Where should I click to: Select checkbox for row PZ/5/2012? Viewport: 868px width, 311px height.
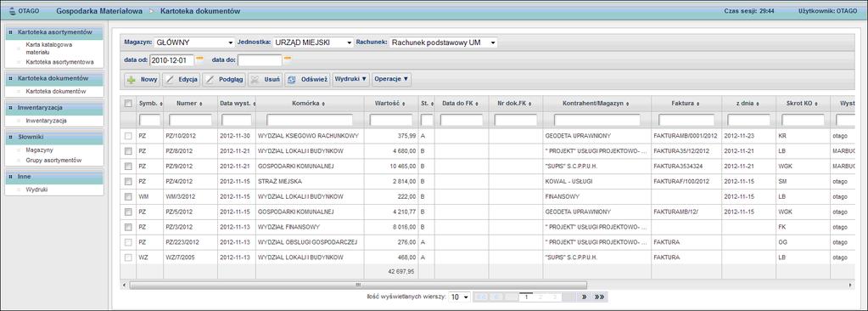128,212
